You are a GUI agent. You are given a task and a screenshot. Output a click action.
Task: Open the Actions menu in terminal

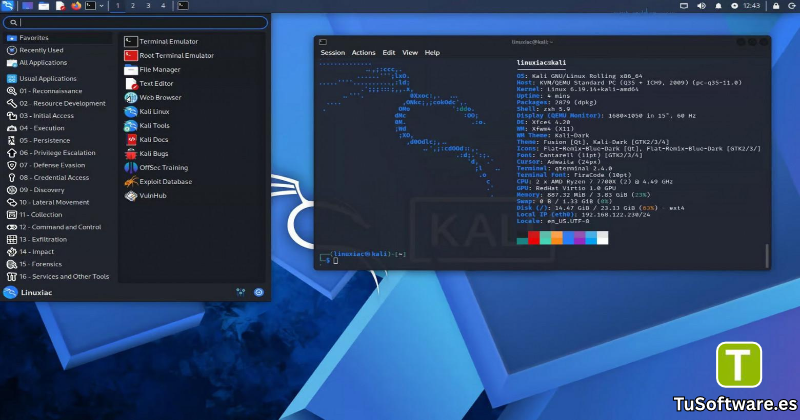(x=363, y=53)
